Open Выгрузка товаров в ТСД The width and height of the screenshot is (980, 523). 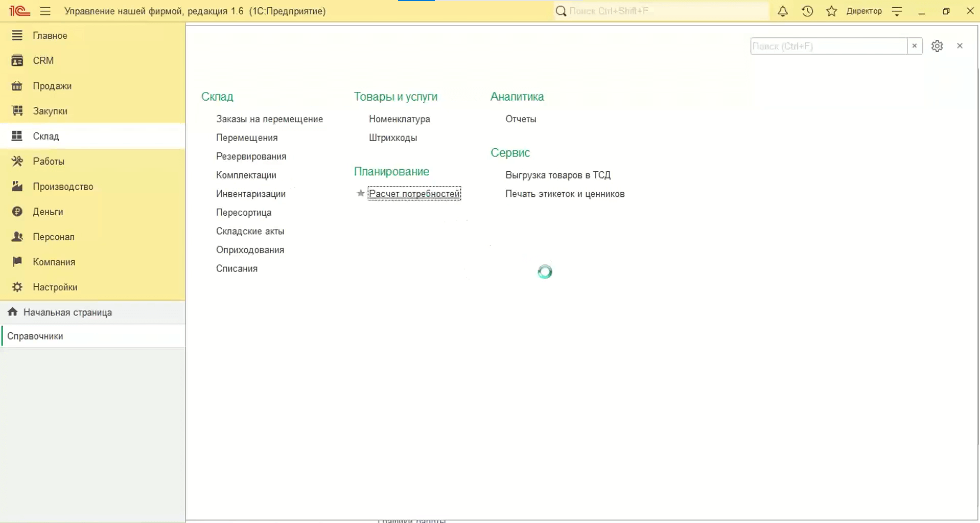coord(558,175)
